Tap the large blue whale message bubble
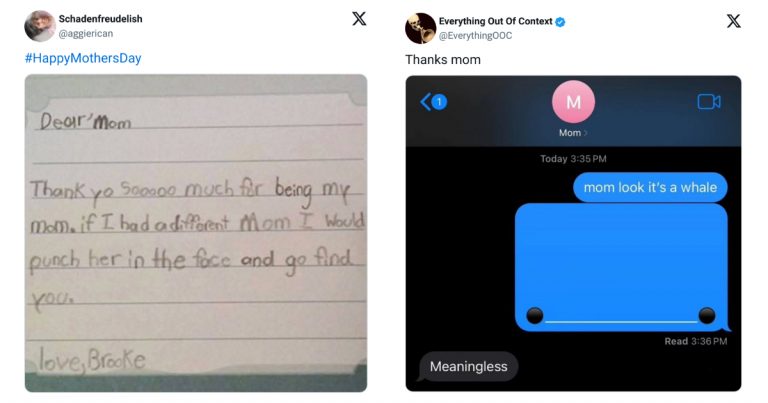Screen dimensions: 768x403 pyautogui.click(x=621, y=267)
